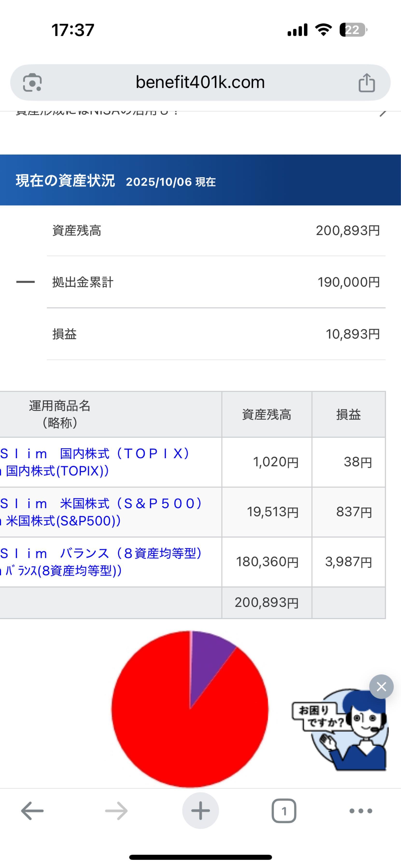
Task: Go back with the left arrow
Action: [32, 811]
